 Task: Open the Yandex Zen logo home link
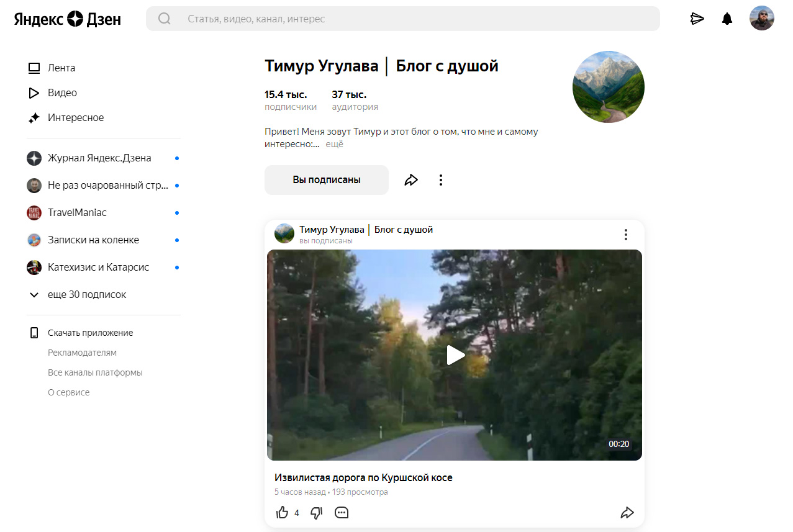coord(68,19)
